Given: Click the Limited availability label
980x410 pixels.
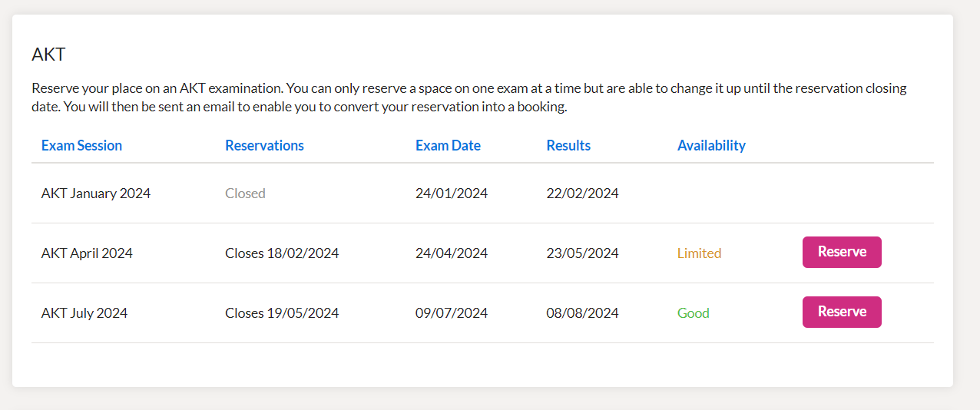Looking at the screenshot, I should [699, 253].
